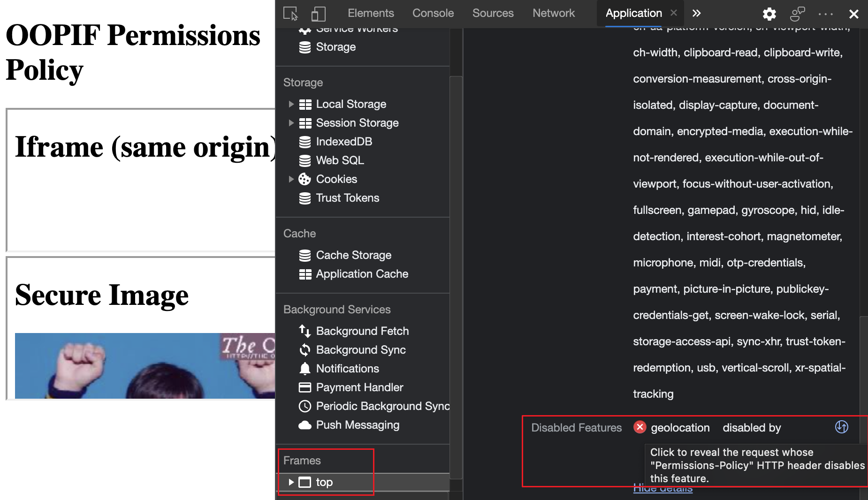The height and width of the screenshot is (500, 868).
Task: Open the more options menu
Action: [825, 14]
